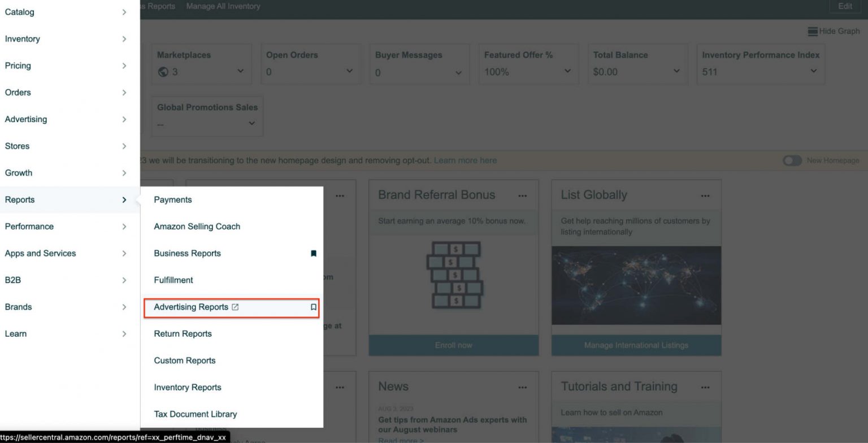Image resolution: width=868 pixels, height=443 pixels.
Task: Enable the New Homepage toggle
Action: coord(792,160)
